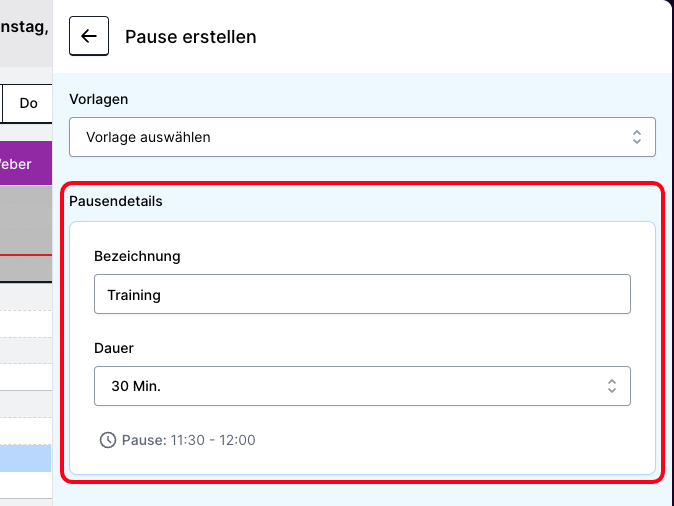This screenshot has height=506, width=674.
Task: Select the purple appointment block in the calendar
Action: pos(25,164)
